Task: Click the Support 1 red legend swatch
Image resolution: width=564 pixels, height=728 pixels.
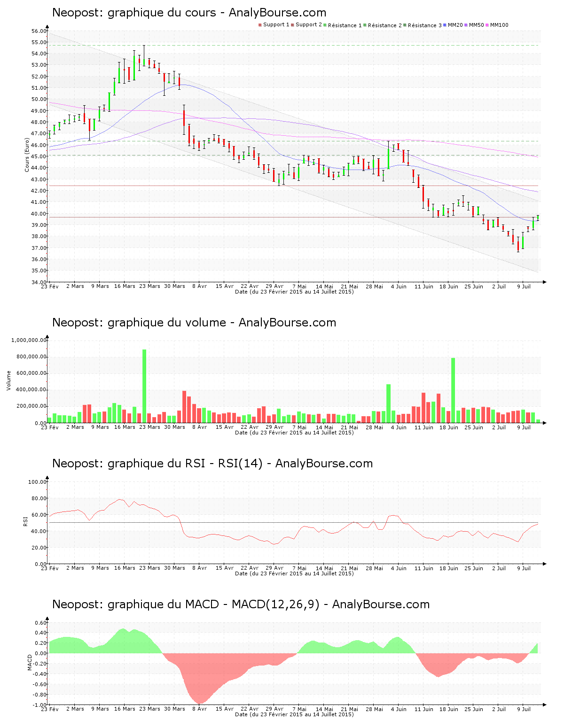Action: (x=260, y=25)
